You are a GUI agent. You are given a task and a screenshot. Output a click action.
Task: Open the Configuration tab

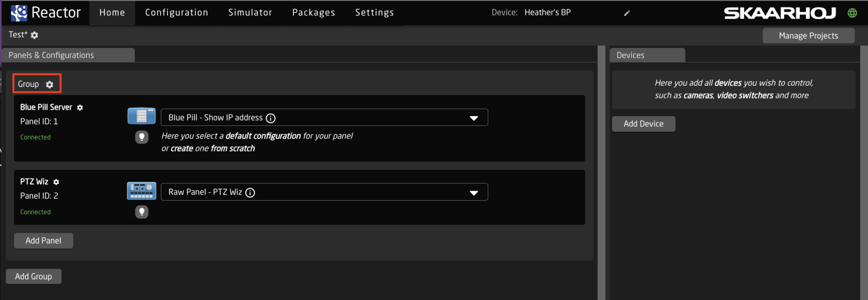pyautogui.click(x=177, y=12)
